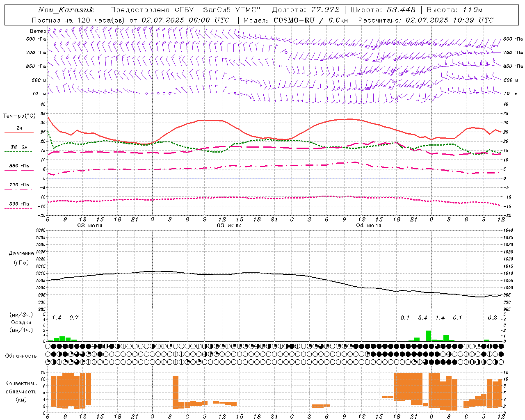Click the tallest green precipitation bar

point(428,336)
